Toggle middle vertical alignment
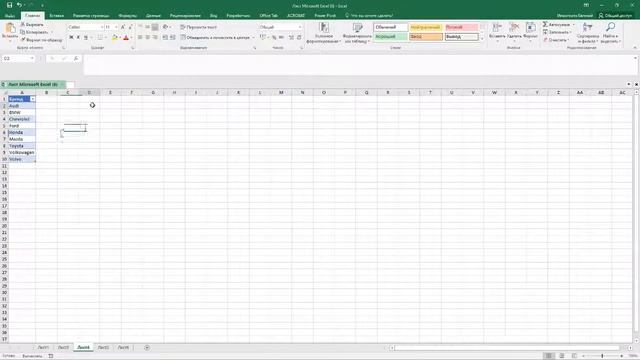 click(147, 27)
